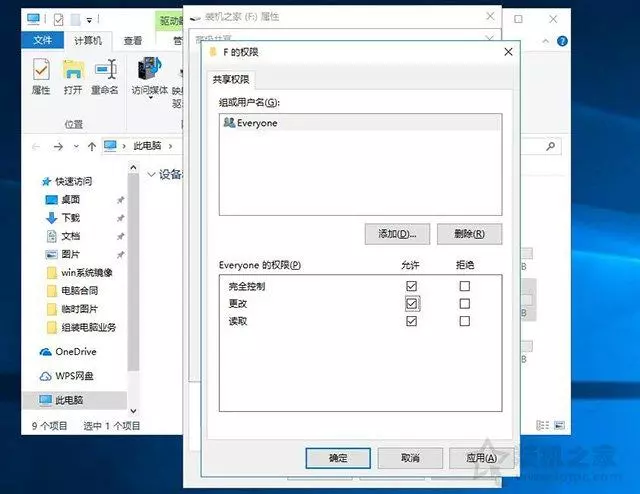Click the Explorer forward arrow

(58, 146)
